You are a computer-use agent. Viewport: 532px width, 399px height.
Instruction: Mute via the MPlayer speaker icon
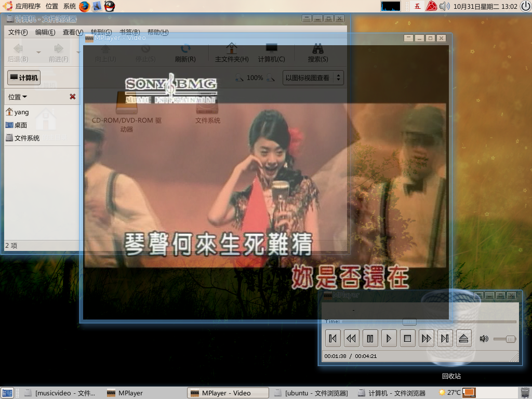pos(484,339)
